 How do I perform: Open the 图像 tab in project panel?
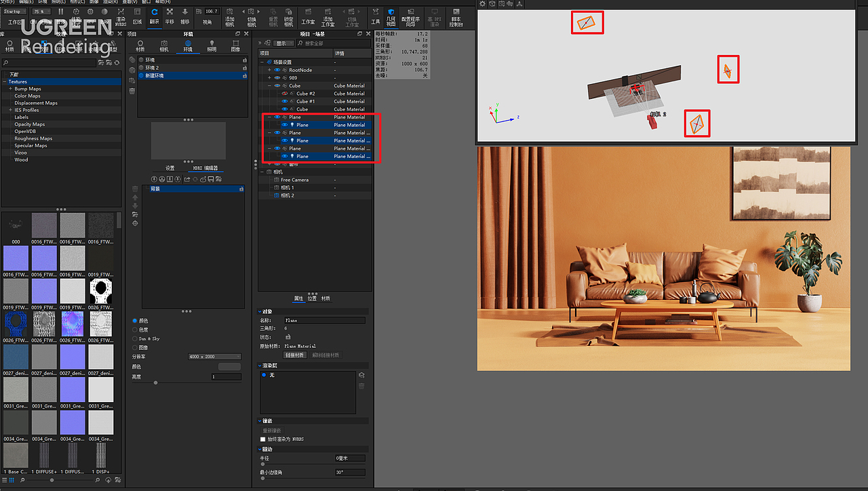pos(235,45)
